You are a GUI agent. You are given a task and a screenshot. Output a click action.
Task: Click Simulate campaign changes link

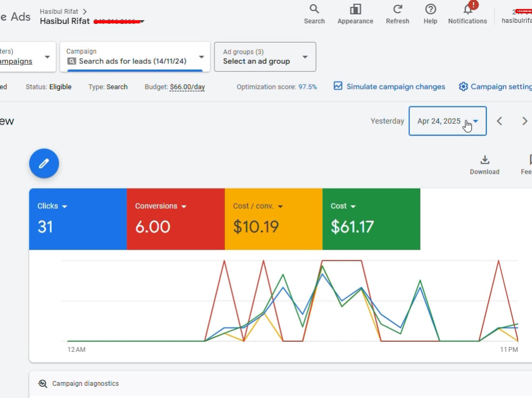point(396,87)
